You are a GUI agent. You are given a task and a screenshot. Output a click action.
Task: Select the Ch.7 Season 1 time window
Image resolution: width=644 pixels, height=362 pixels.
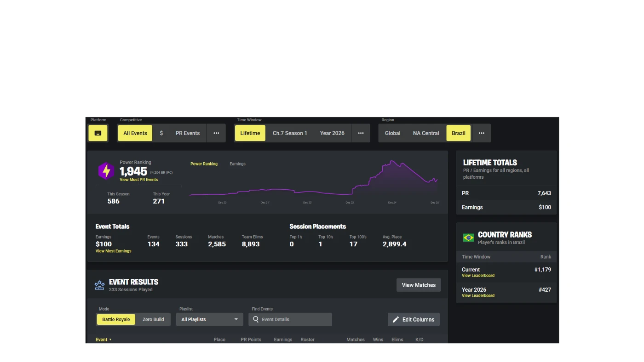click(x=290, y=133)
